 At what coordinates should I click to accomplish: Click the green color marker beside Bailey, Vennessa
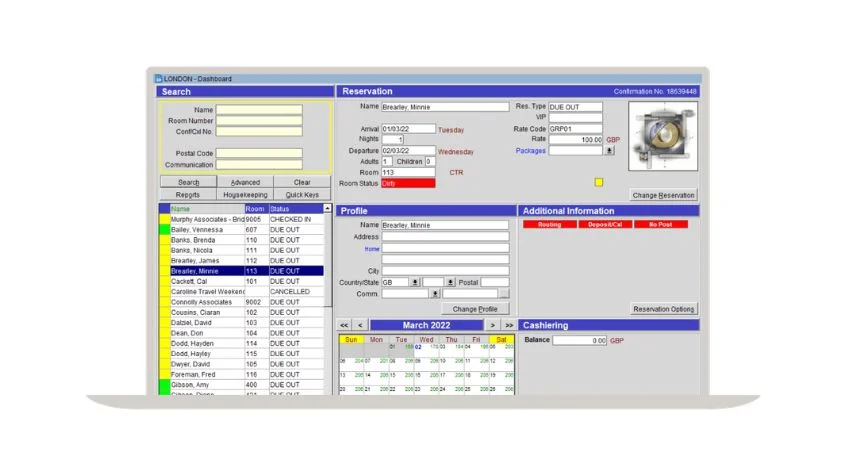click(x=164, y=229)
